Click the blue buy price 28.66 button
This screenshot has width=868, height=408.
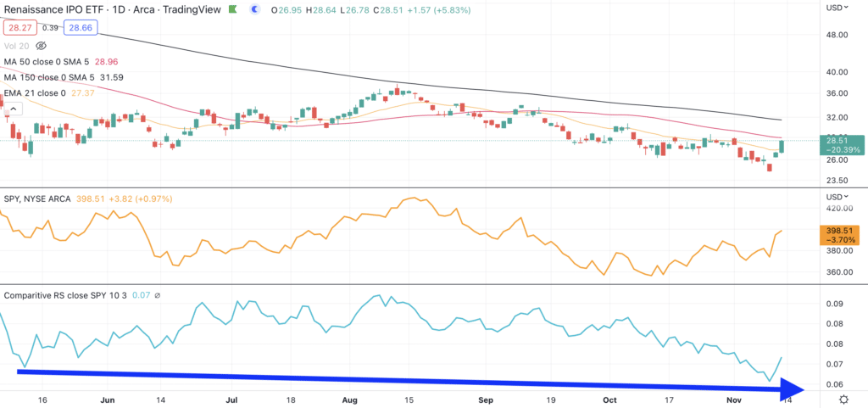pyautogui.click(x=81, y=28)
